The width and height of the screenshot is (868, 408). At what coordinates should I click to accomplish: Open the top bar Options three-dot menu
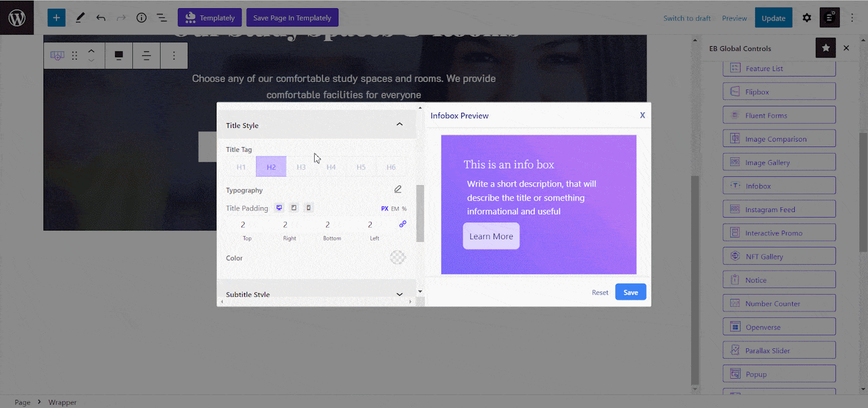coord(852,18)
